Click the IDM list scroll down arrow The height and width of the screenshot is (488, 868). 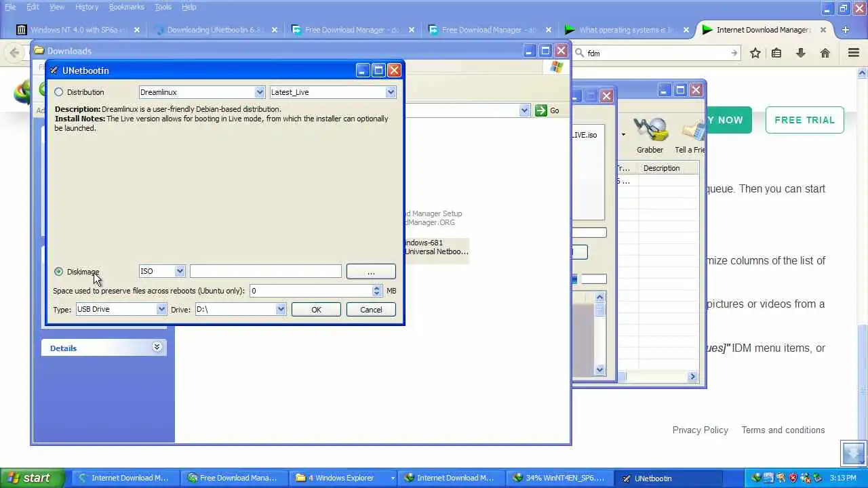(599, 369)
